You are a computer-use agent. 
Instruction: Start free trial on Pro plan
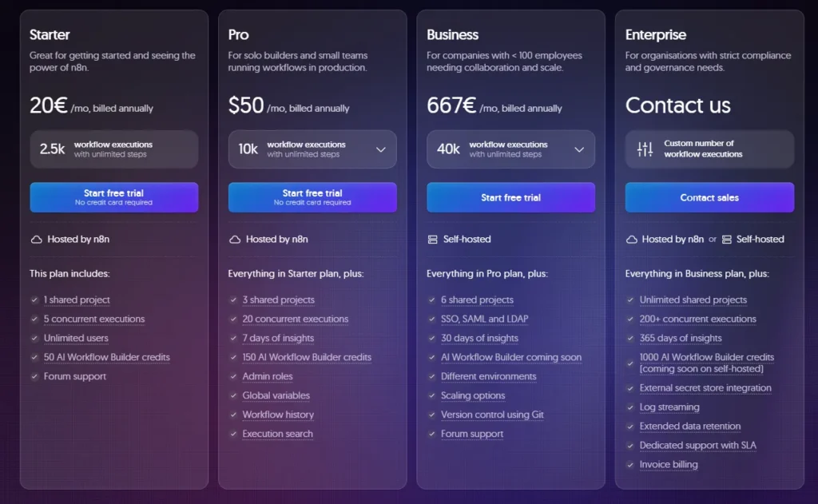312,197
